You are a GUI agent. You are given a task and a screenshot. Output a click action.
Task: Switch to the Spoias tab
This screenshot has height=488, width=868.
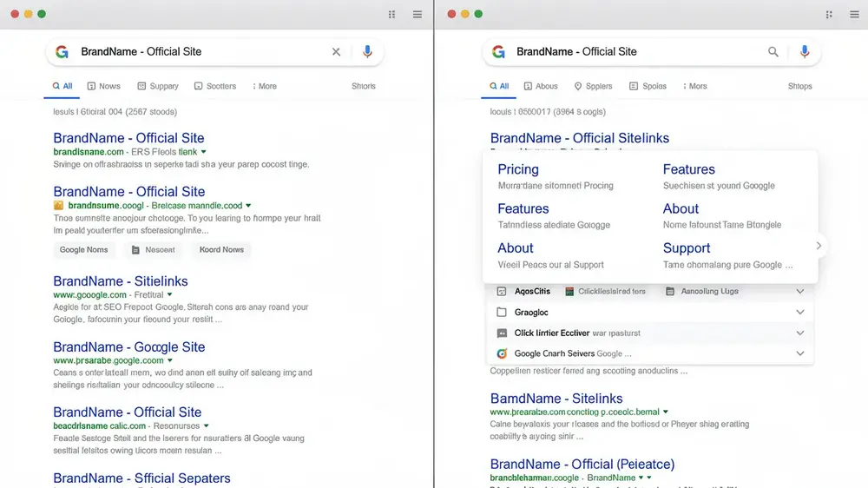[x=648, y=87]
